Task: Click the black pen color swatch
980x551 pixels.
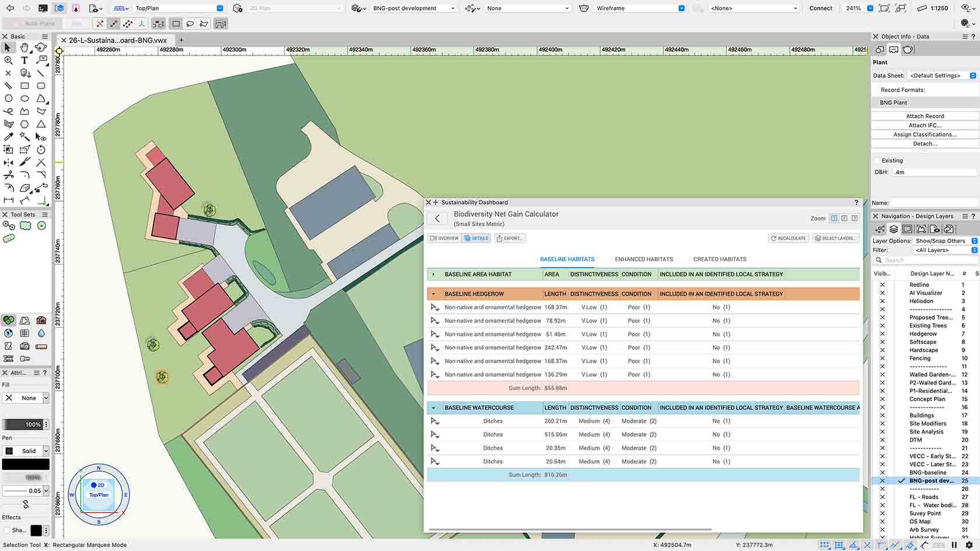Action: 26,464
